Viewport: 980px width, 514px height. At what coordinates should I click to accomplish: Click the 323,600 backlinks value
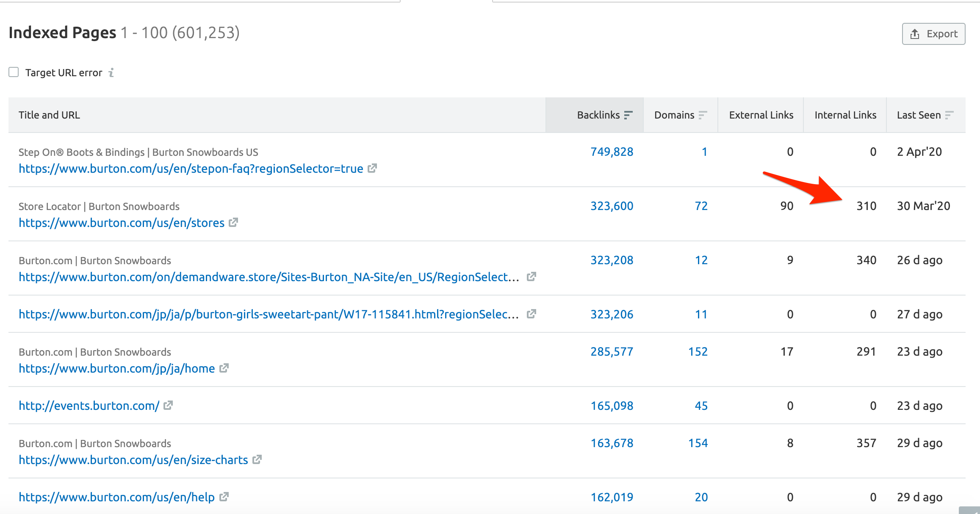pos(612,206)
